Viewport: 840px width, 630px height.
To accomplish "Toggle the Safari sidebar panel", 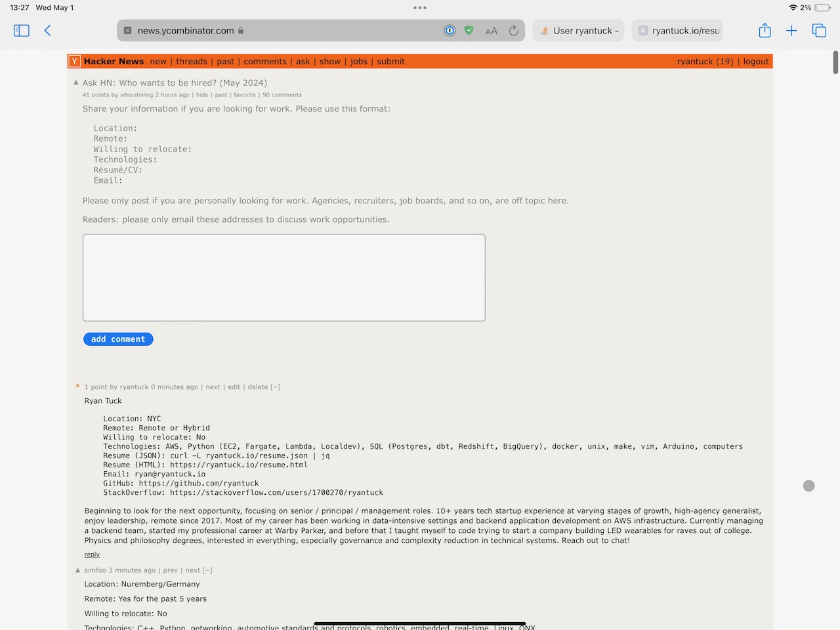I will (x=22, y=30).
